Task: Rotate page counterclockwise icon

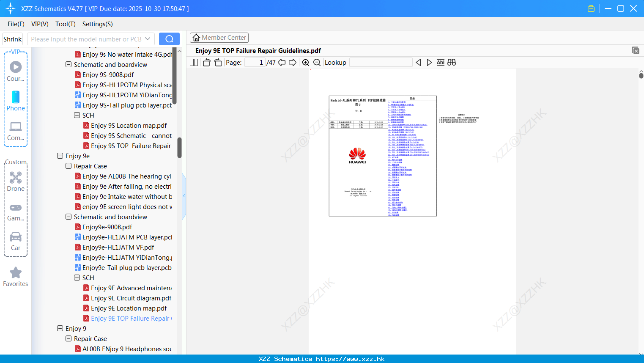Action: (206, 62)
